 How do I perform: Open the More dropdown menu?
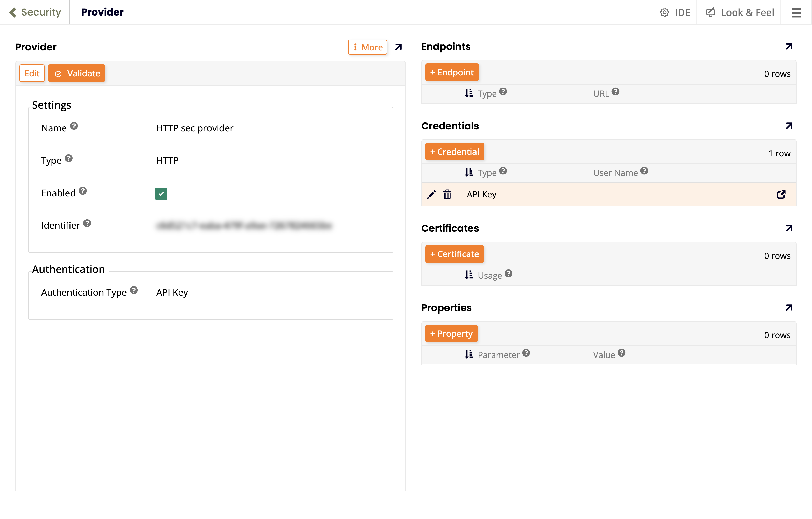point(368,47)
